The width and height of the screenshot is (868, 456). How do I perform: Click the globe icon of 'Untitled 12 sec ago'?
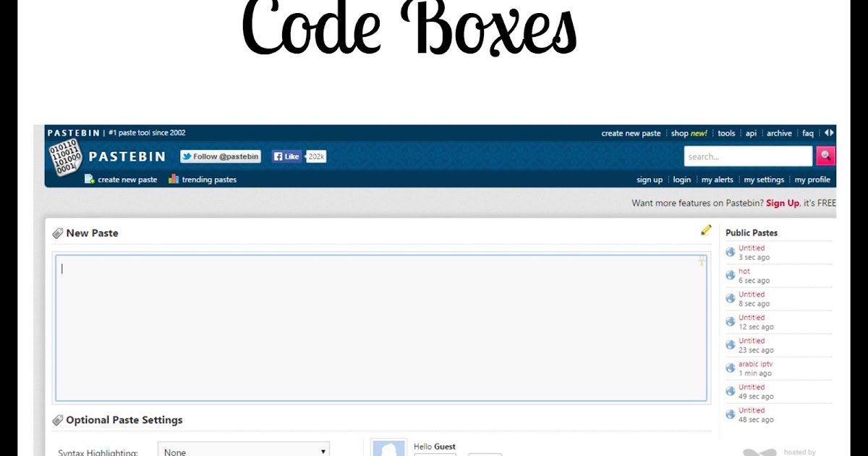pos(731,321)
